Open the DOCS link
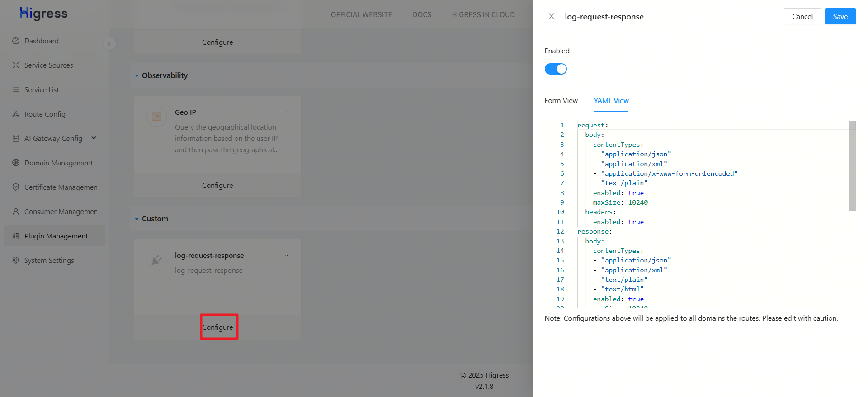The height and width of the screenshot is (397, 868). (x=422, y=14)
